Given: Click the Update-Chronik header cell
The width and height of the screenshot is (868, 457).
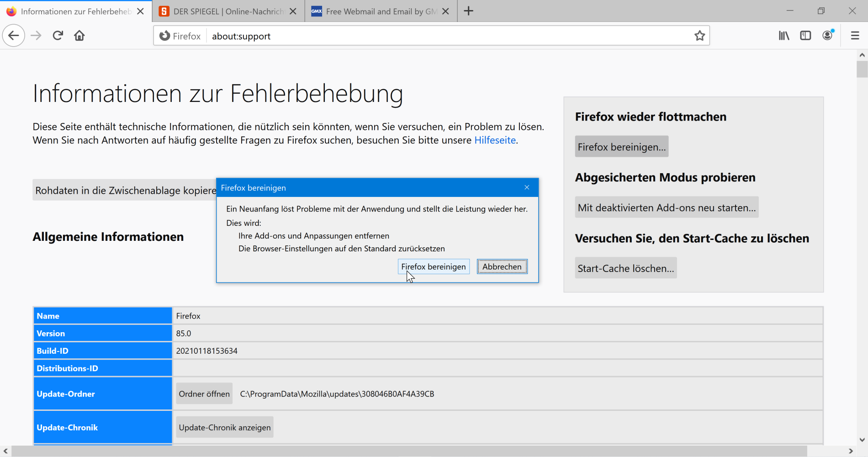Looking at the screenshot, I should click(103, 427).
